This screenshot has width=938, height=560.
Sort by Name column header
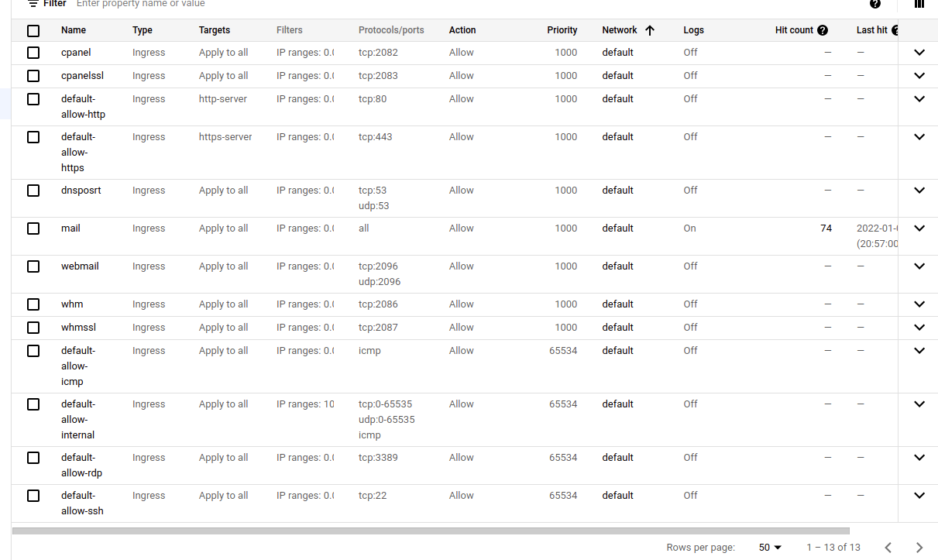pyautogui.click(x=74, y=30)
